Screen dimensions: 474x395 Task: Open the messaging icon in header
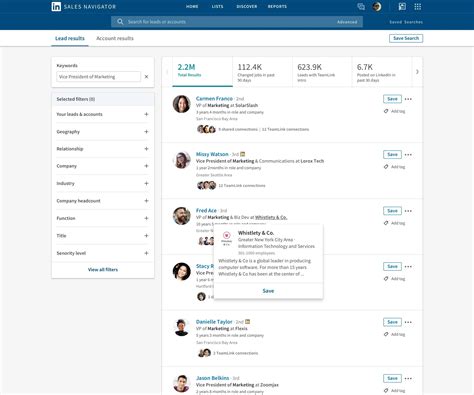pyautogui.click(x=361, y=7)
